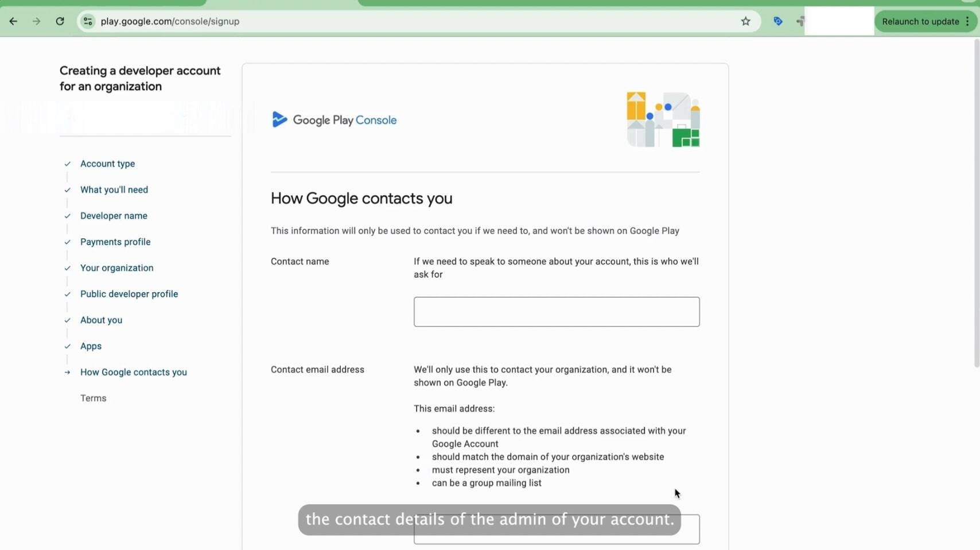The image size is (980, 550).
Task: Open site information settings in the address bar
Action: [87, 21]
